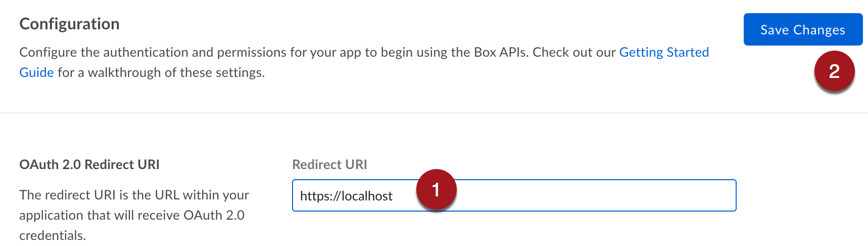
Task: Click the word Guide in the link
Action: (x=36, y=72)
